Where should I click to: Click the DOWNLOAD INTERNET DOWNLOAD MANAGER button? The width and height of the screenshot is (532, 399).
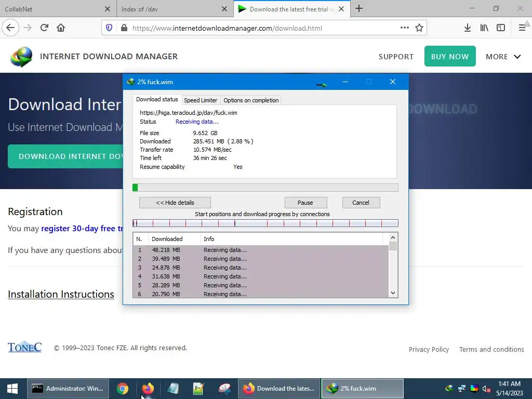(x=65, y=156)
